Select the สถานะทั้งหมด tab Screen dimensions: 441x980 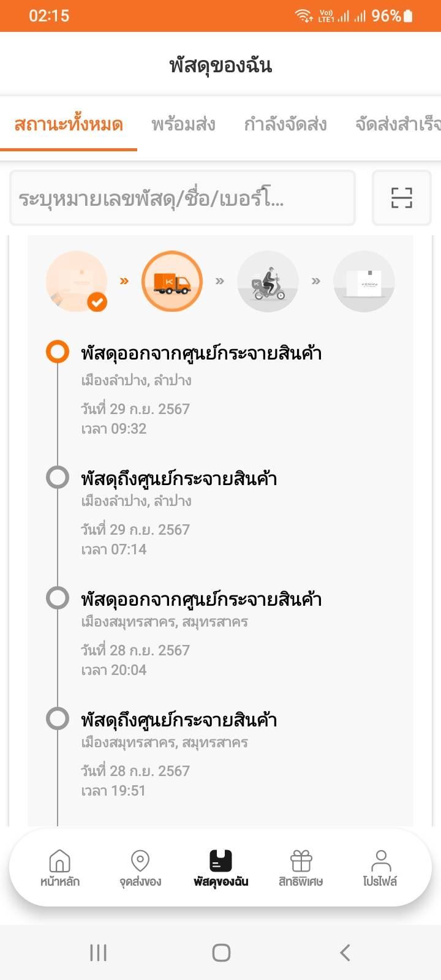coord(69,124)
